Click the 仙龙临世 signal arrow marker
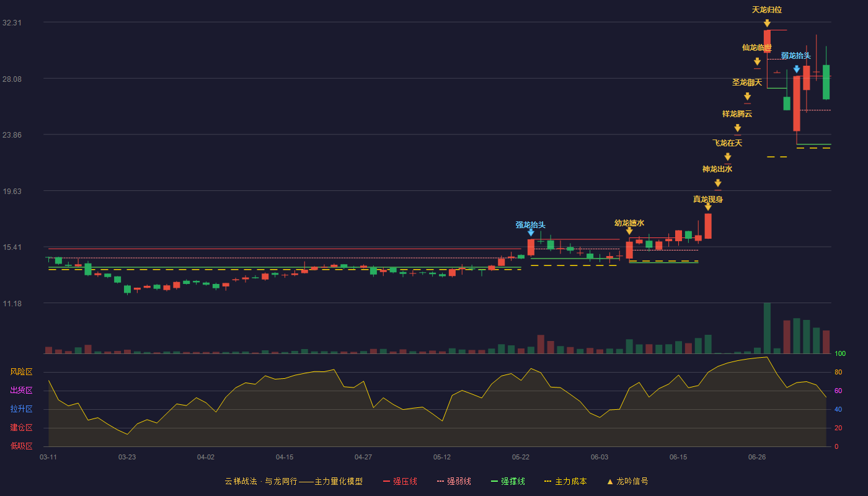The height and width of the screenshot is (496, 868). 757,61
